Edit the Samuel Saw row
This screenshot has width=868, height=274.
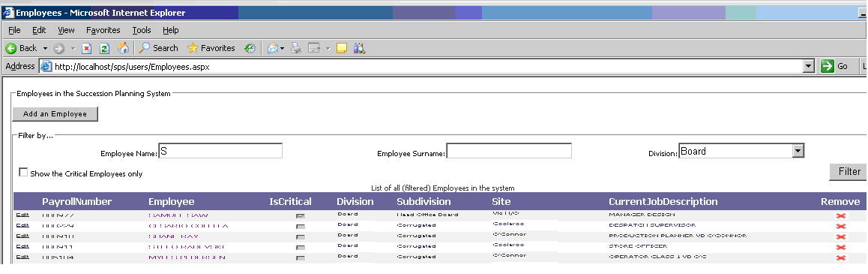pos(22,215)
